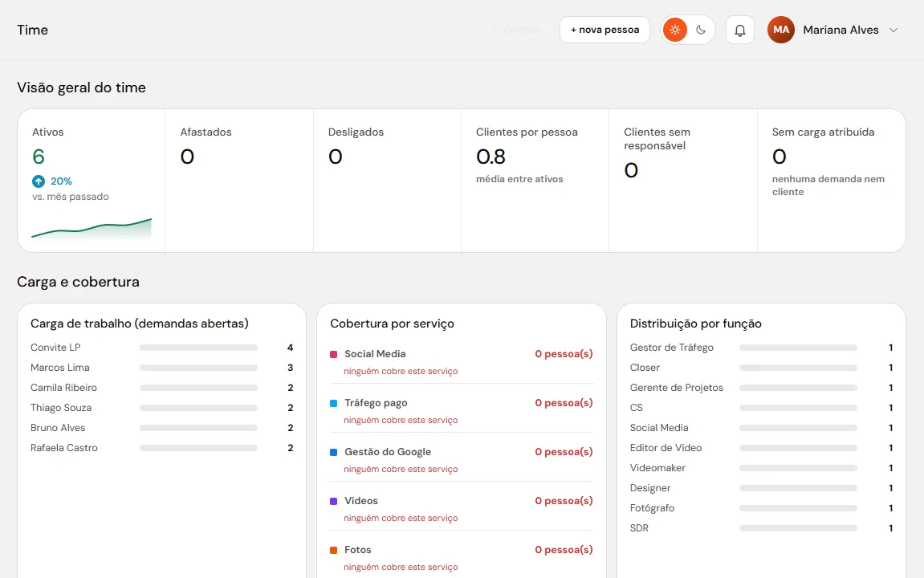Click the MA user avatar

pyautogui.click(x=781, y=30)
